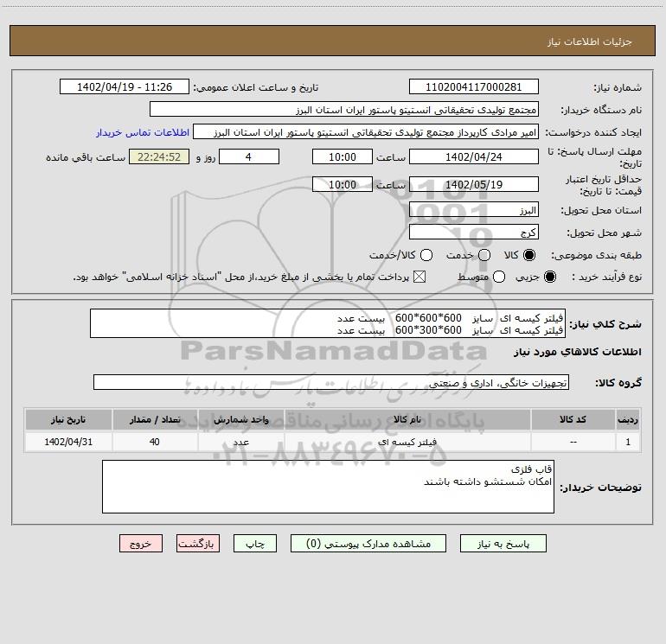Click the quantity cell showing 40
The height and width of the screenshot is (644, 666).
pos(155,442)
